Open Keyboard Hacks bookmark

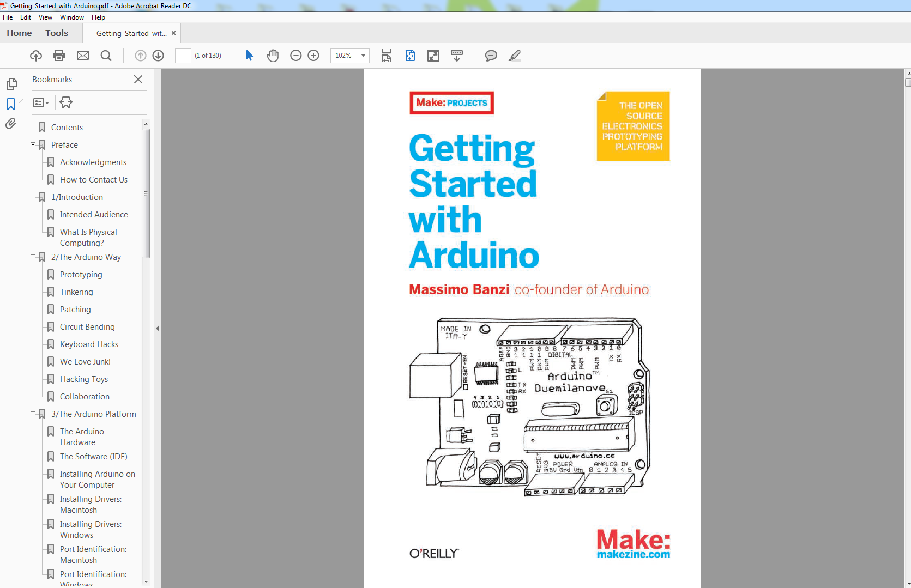click(x=89, y=344)
